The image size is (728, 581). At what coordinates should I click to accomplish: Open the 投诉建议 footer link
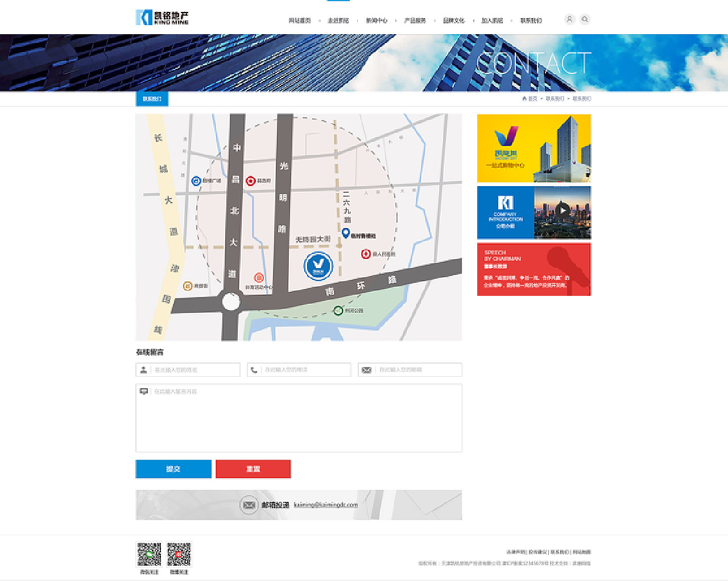pyautogui.click(x=538, y=552)
